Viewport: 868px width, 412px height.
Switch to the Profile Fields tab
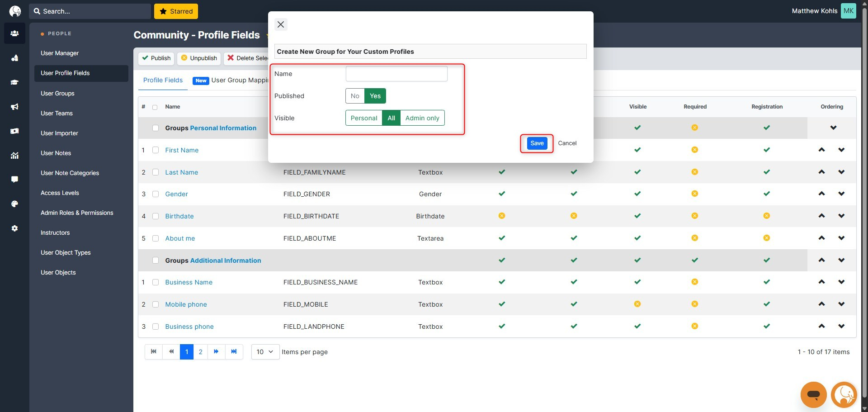point(163,80)
